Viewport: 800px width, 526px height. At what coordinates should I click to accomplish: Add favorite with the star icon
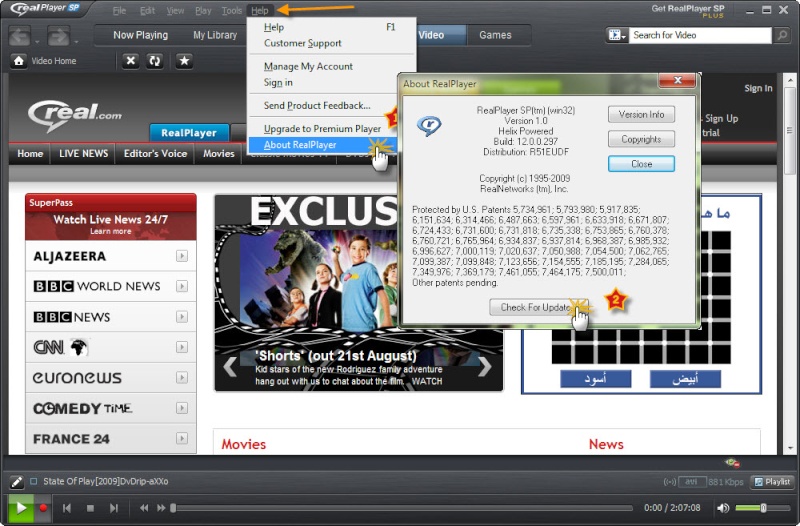tap(184, 61)
